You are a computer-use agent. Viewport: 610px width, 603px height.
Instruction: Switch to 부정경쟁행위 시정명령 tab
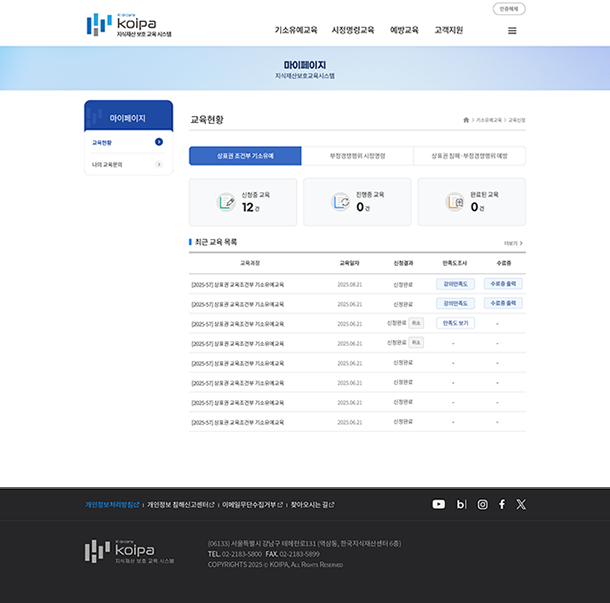tap(357, 156)
